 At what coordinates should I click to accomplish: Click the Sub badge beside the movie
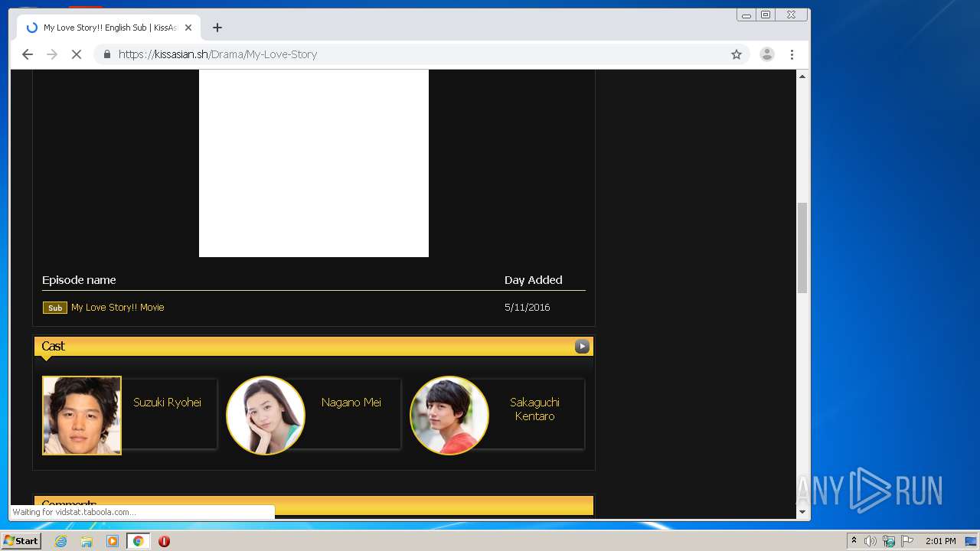[55, 308]
